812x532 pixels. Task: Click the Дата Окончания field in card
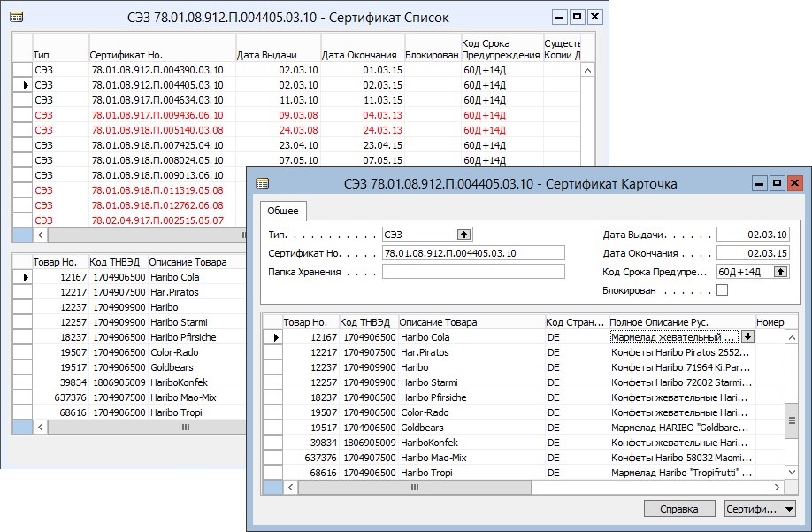753,253
